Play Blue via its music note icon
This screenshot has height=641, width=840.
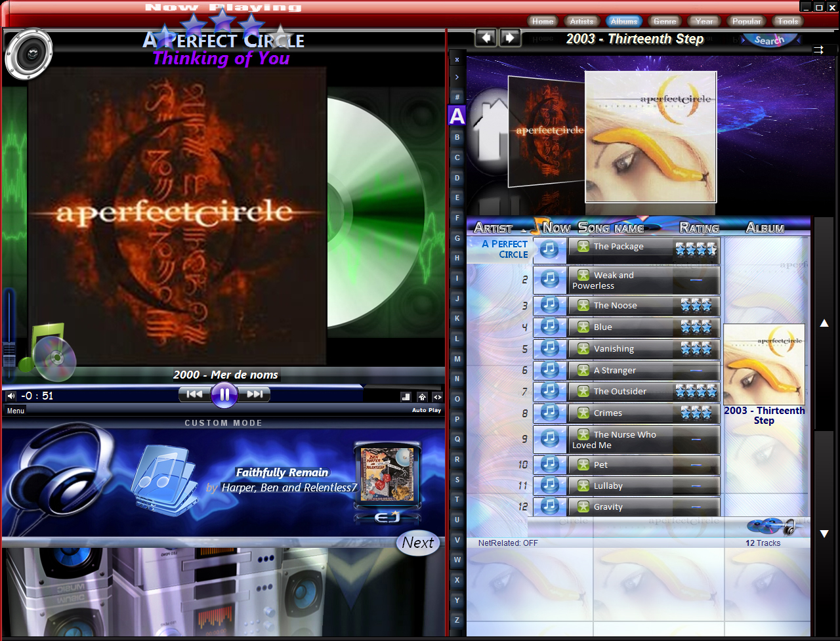[550, 327]
